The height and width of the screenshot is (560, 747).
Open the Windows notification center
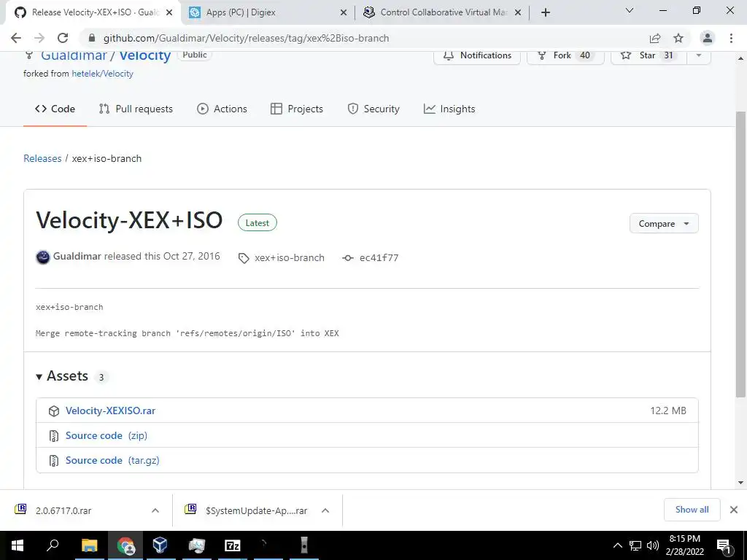click(724, 545)
